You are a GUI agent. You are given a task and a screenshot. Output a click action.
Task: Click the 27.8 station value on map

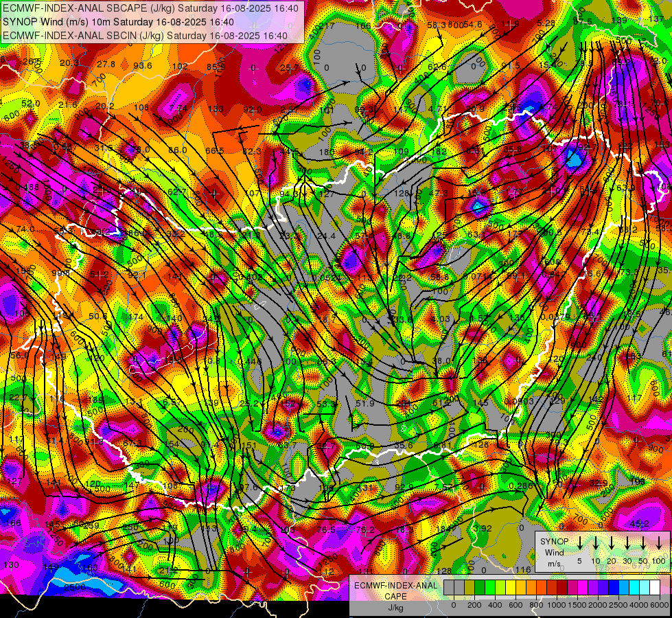tap(106, 65)
